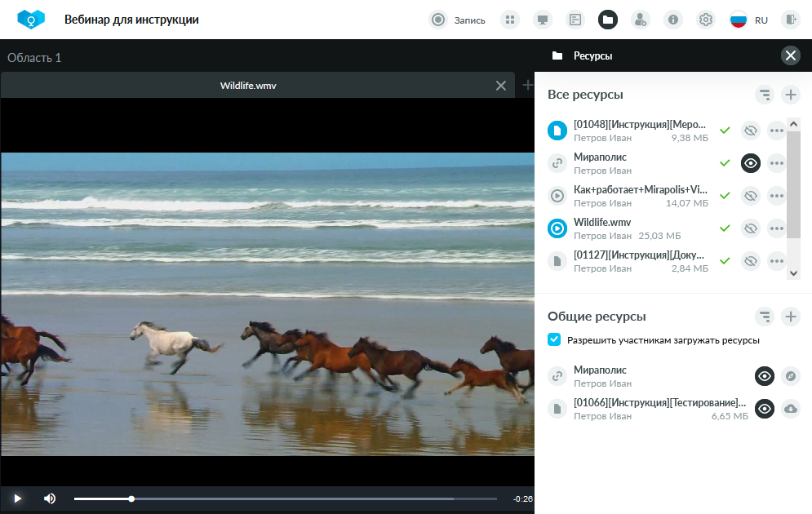Viewport: 812px width, 514px height.
Task: Toggle visibility of [01066][Инструкция][Тестирование] resource
Action: pos(765,409)
